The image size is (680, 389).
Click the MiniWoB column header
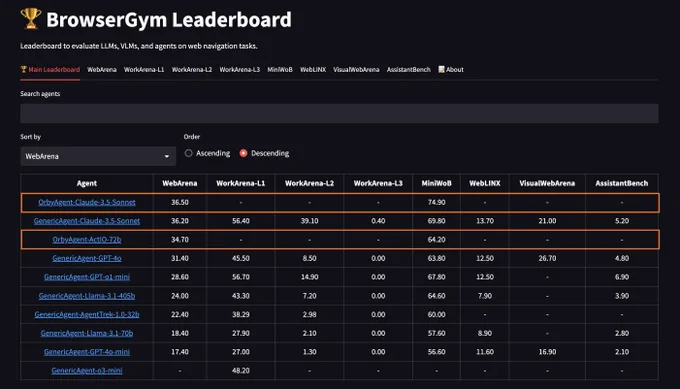(436, 183)
